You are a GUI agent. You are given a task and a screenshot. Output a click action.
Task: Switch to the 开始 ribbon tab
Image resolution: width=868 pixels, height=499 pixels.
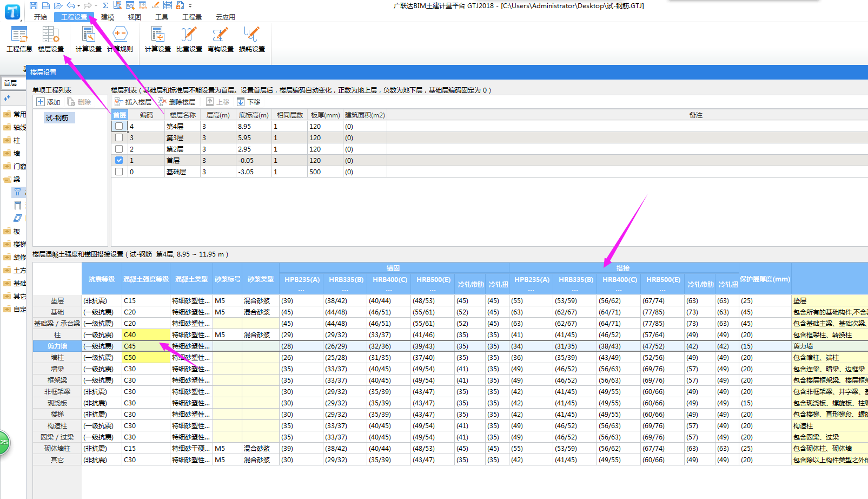coord(41,17)
